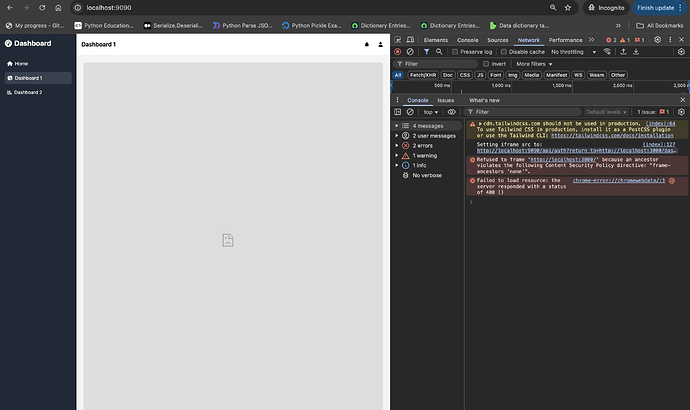This screenshot has width=690, height=410.
Task: Select the Img request type filter
Action: pyautogui.click(x=513, y=75)
